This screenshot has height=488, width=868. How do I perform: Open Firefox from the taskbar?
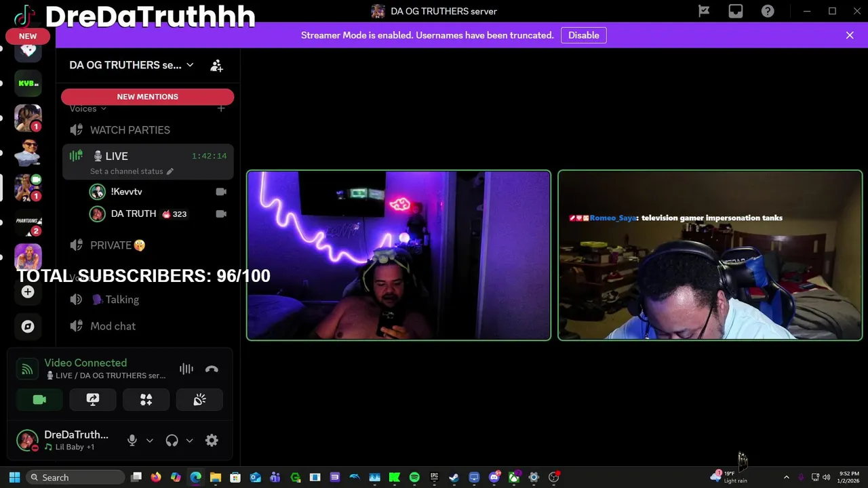tap(156, 477)
